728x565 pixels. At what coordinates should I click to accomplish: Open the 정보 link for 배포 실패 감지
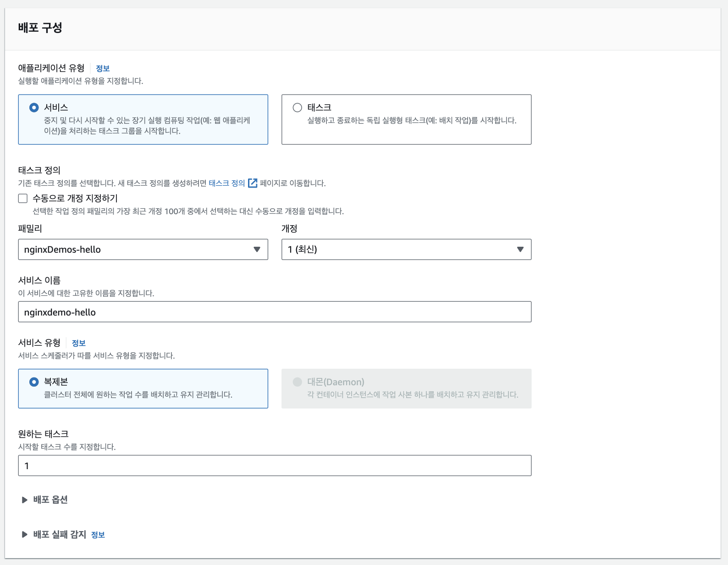click(98, 535)
